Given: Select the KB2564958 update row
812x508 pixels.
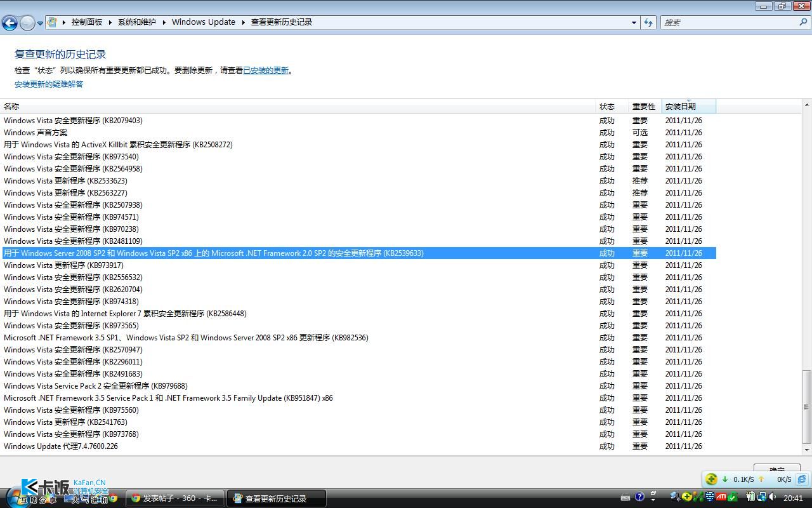Looking at the screenshot, I should pos(358,169).
